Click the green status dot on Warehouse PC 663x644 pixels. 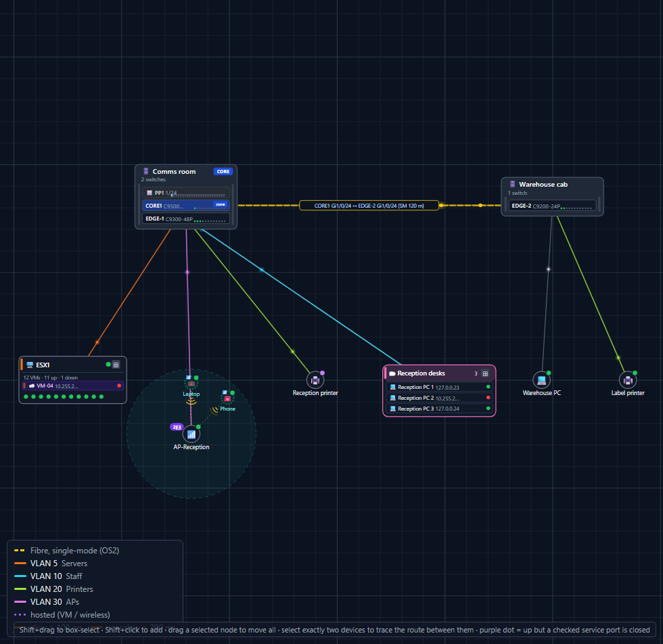tap(549, 373)
